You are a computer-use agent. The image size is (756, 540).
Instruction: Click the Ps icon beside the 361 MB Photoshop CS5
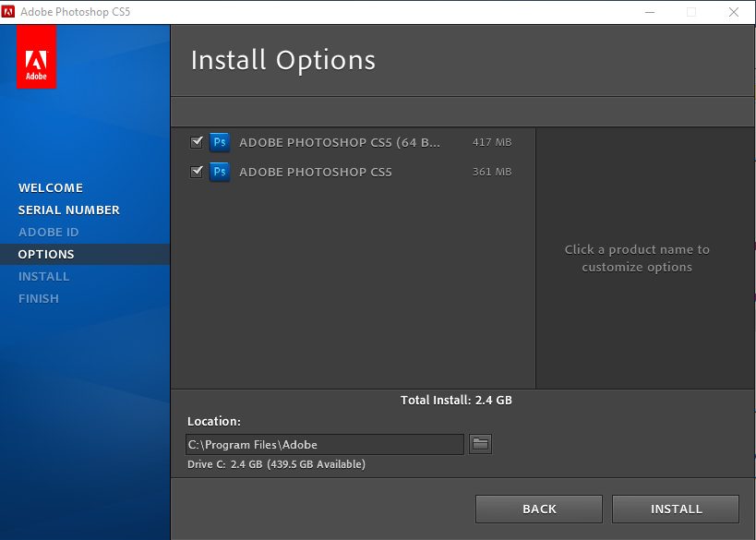(220, 172)
